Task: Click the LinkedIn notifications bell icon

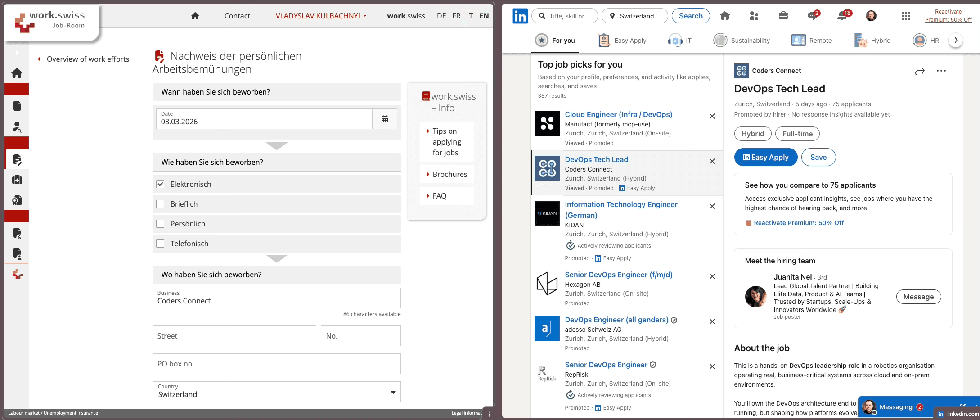Action: coord(842,16)
